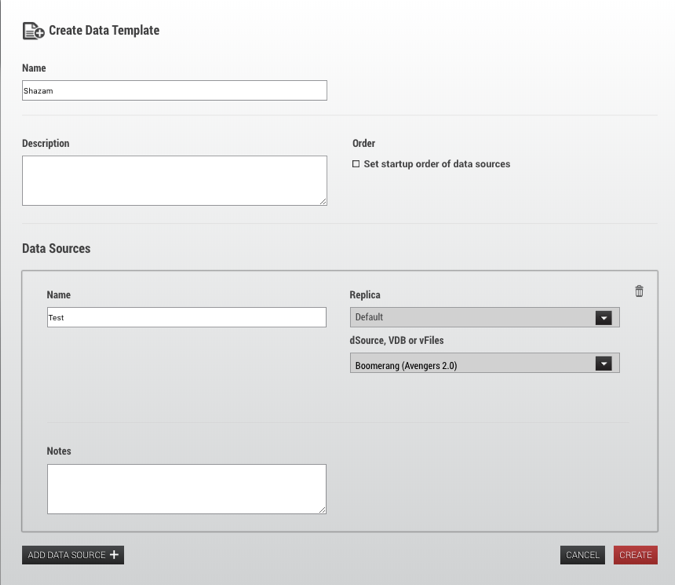Click the arrow beside Boomerang (Avengers 2.0)

pyautogui.click(x=603, y=364)
